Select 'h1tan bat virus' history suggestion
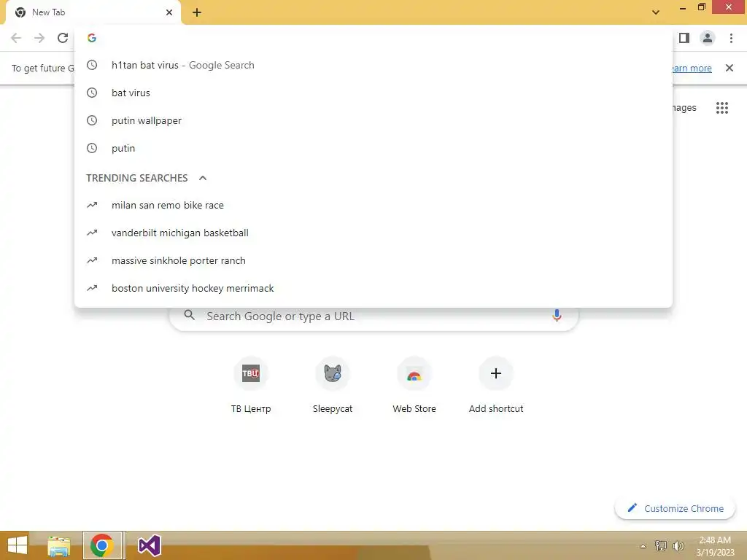747x560 pixels. (x=373, y=65)
